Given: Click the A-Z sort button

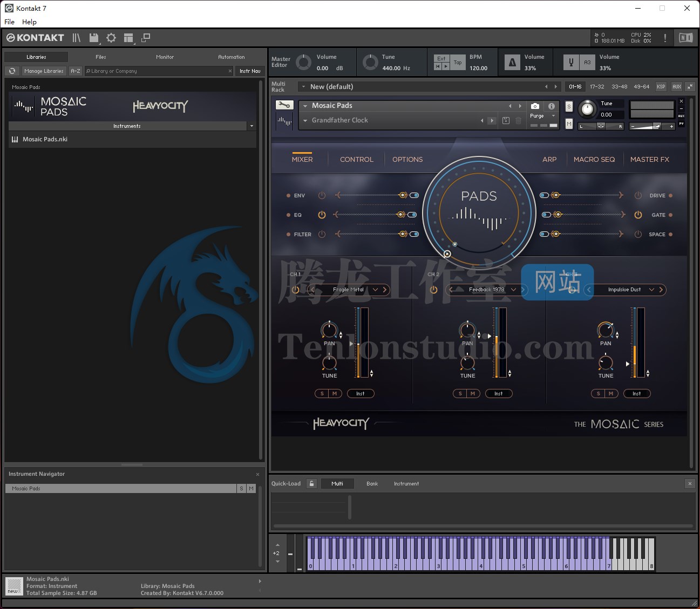Looking at the screenshot, I should 76,71.
